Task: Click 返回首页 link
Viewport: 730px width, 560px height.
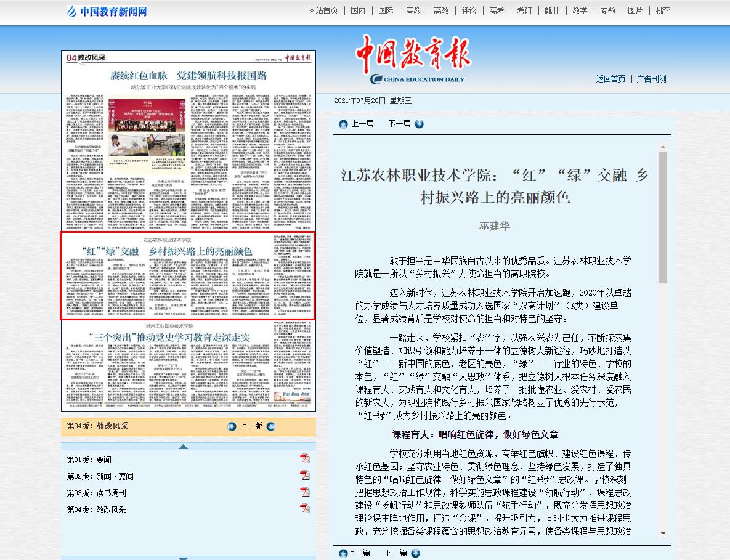Action: 610,79
